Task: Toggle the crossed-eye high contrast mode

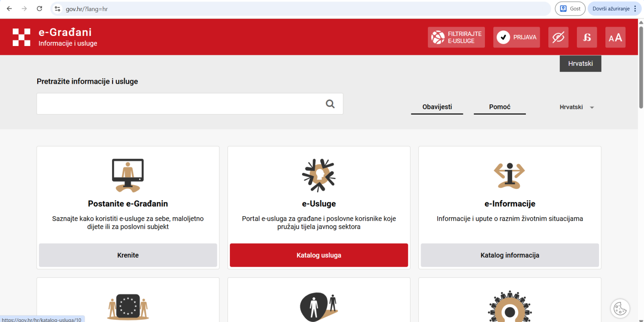Action: pos(559,37)
